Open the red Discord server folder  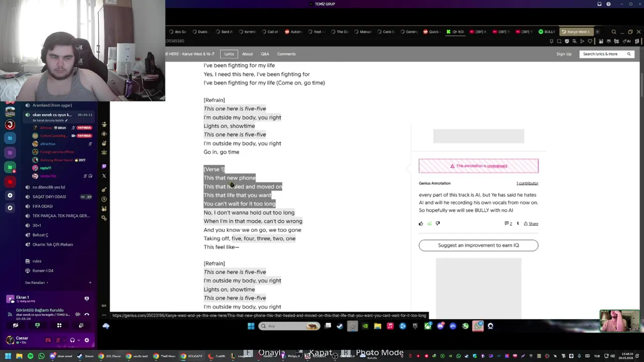10,182
